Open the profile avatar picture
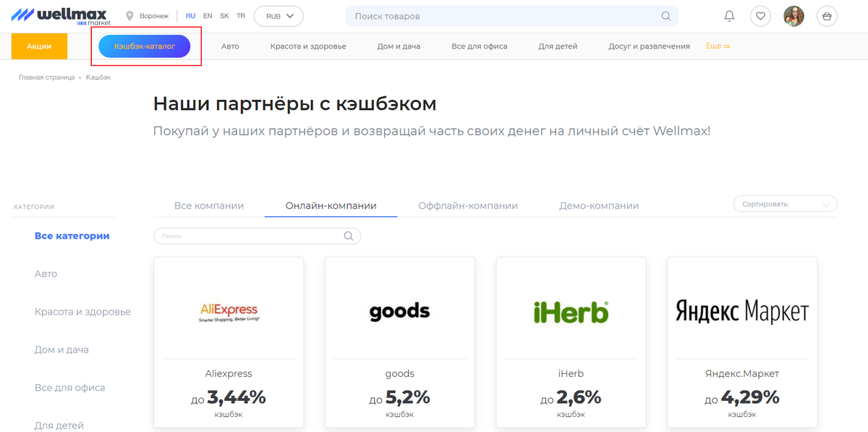Screen dimensions: 868x432 coord(794,16)
